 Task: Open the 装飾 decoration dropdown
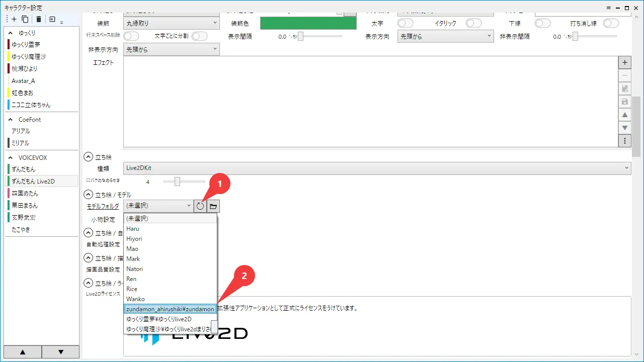(x=171, y=23)
